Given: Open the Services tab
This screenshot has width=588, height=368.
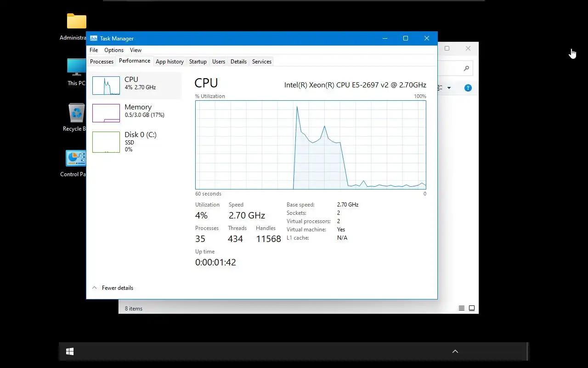Looking at the screenshot, I should (262, 62).
